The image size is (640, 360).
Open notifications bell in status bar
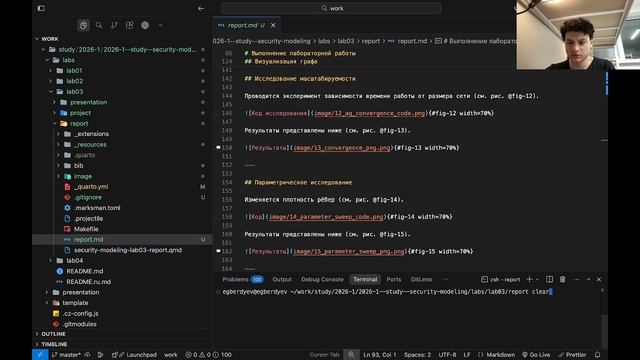pyautogui.click(x=598, y=355)
